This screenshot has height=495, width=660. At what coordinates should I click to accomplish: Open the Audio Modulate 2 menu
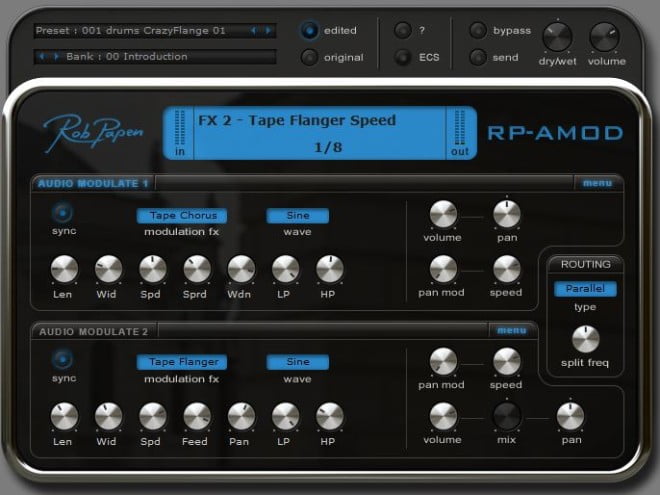512,330
